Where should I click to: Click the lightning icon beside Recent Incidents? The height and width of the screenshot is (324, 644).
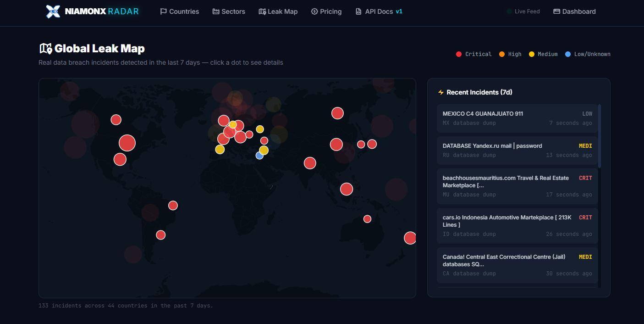point(441,92)
